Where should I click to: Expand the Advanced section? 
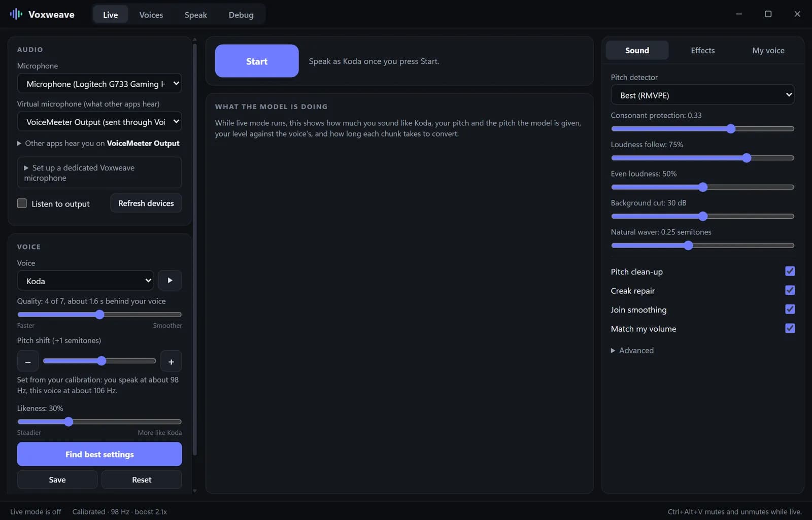coord(632,351)
